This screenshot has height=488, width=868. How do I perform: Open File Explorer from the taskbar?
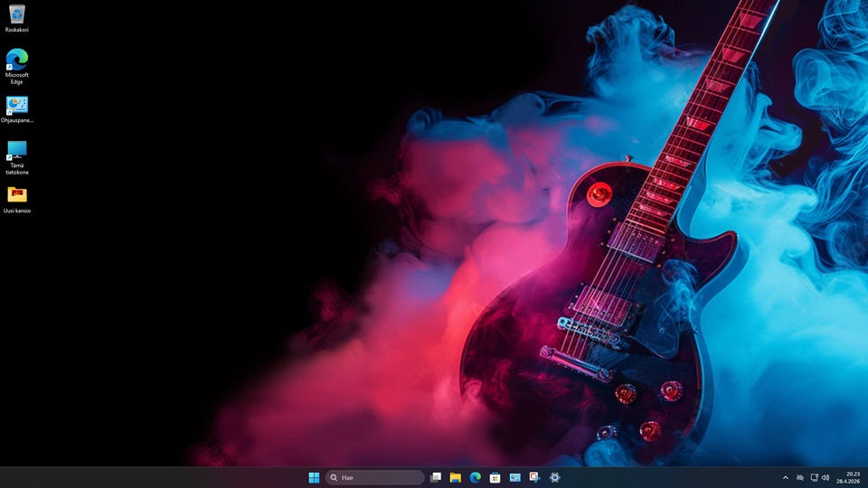[456, 477]
